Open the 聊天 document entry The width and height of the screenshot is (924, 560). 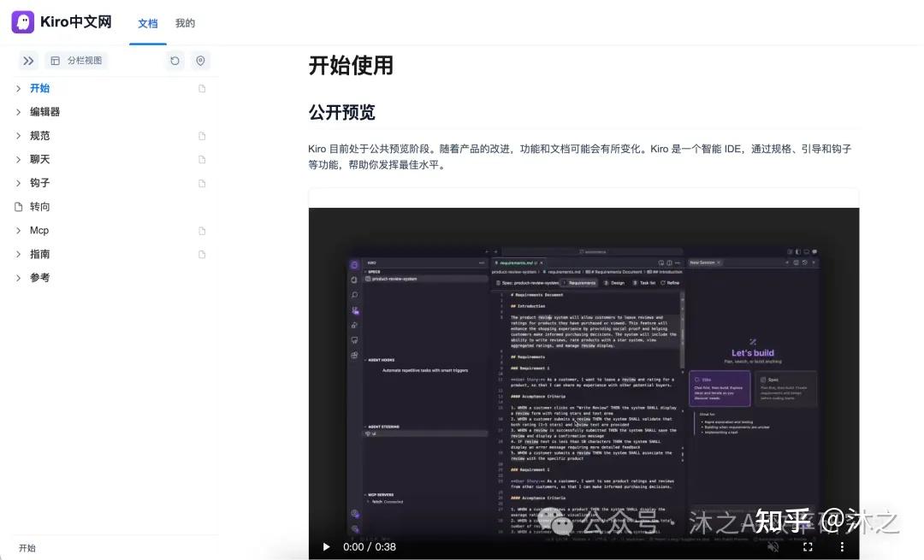click(x=40, y=160)
